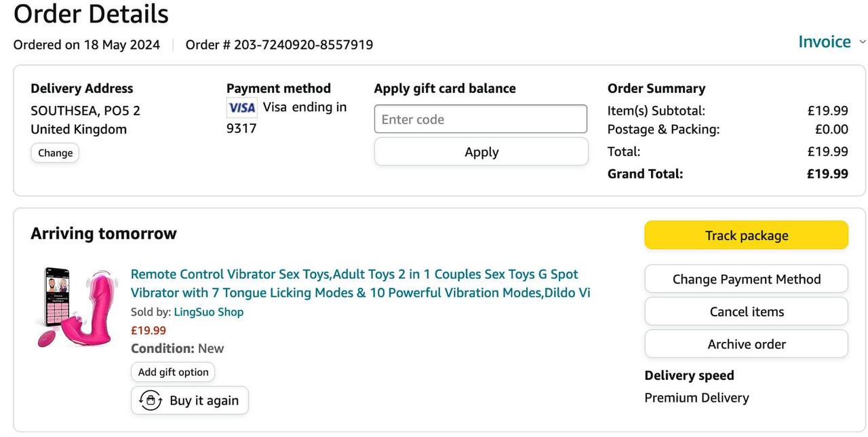Click Add gift option

[173, 372]
